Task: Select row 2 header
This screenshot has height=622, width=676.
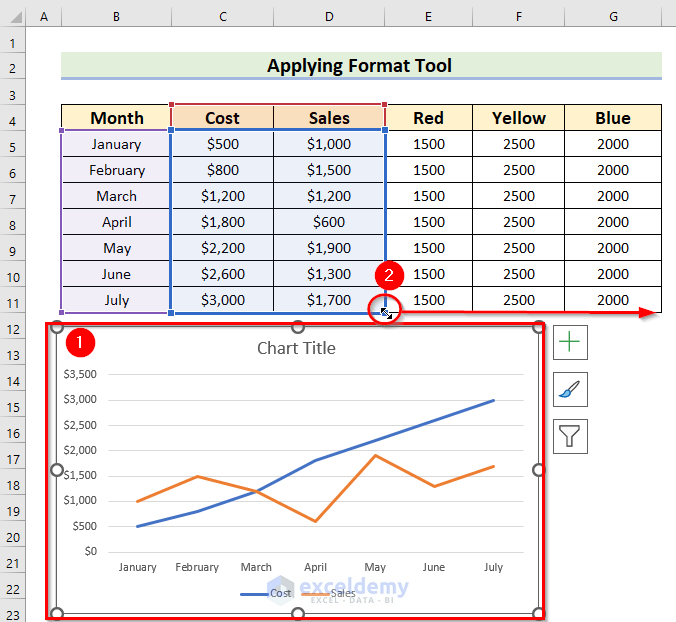Action: point(13,68)
